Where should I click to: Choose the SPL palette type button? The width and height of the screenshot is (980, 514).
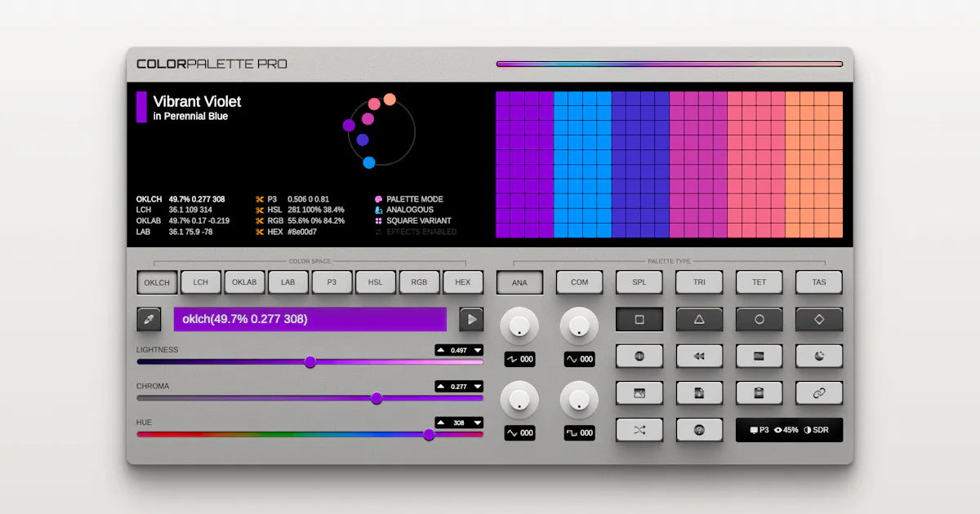pos(639,282)
